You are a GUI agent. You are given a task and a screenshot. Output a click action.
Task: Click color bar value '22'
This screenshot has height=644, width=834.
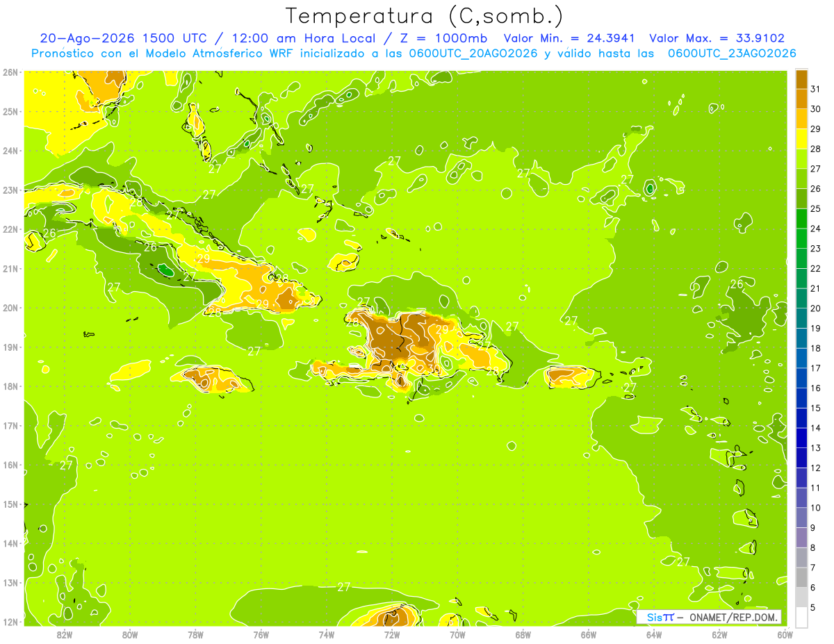coord(815,268)
